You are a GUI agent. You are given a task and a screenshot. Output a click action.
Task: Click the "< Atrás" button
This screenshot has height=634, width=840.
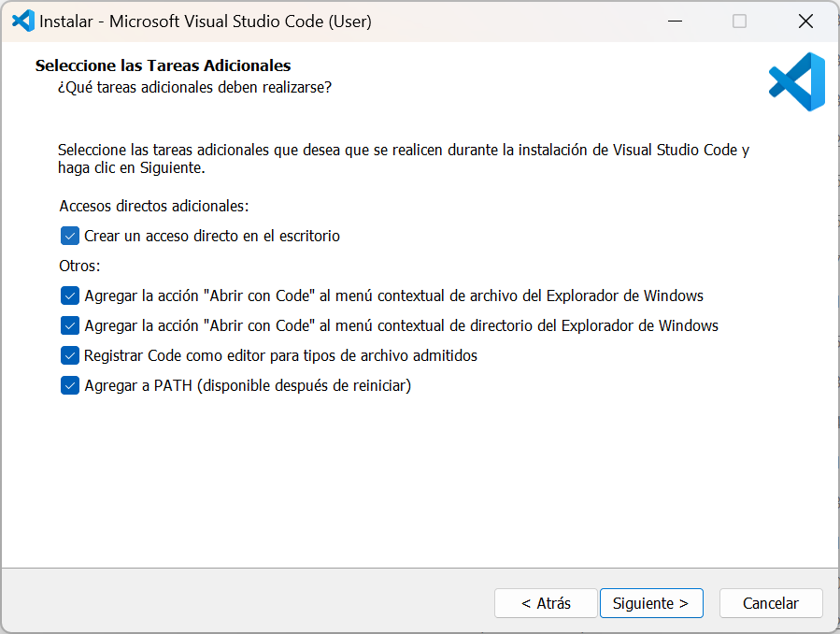(x=545, y=603)
